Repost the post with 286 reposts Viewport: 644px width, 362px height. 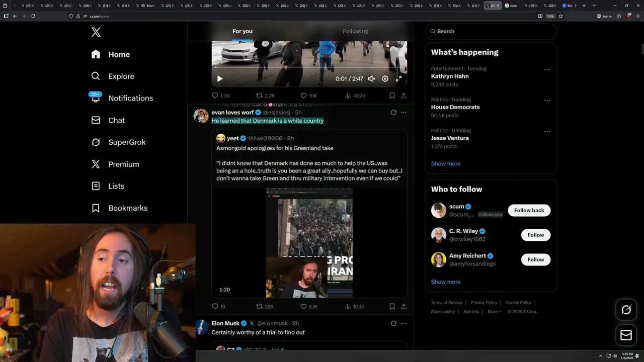point(265,306)
